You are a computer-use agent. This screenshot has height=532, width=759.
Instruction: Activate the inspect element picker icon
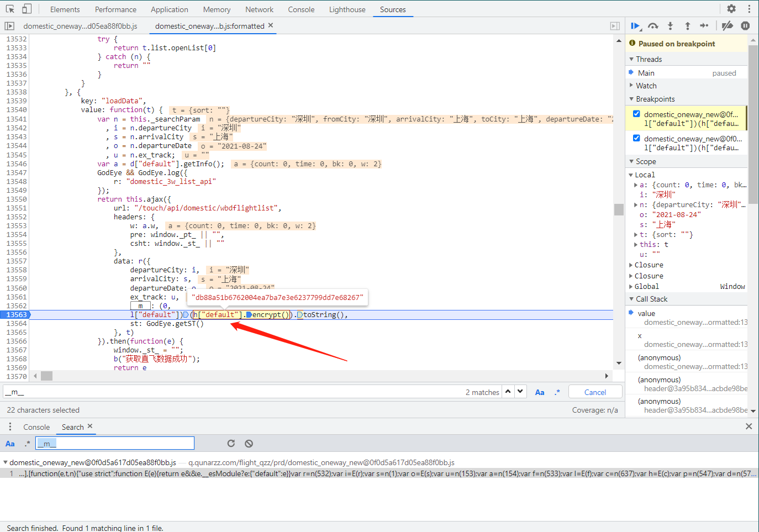10,9
